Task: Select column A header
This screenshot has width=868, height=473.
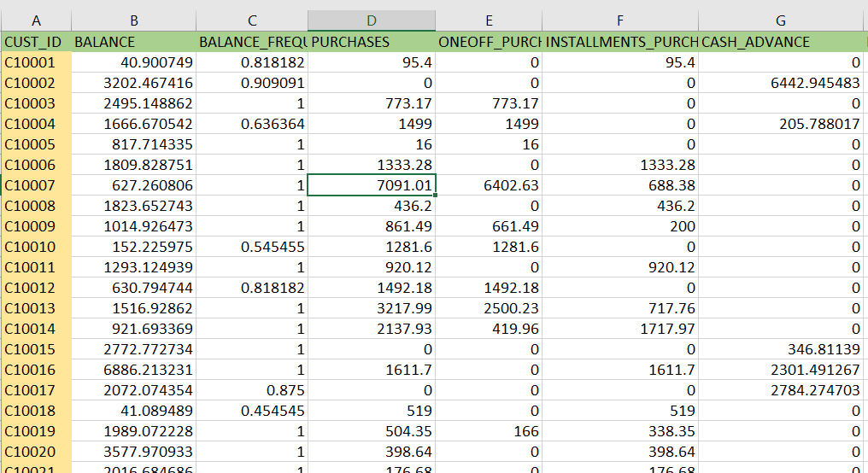Action: 36,21
